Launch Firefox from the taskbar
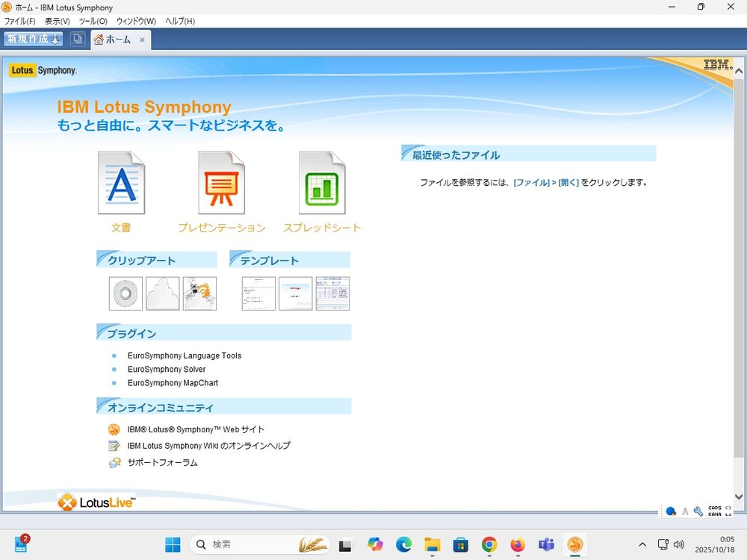747x560 pixels. pyautogui.click(x=518, y=544)
